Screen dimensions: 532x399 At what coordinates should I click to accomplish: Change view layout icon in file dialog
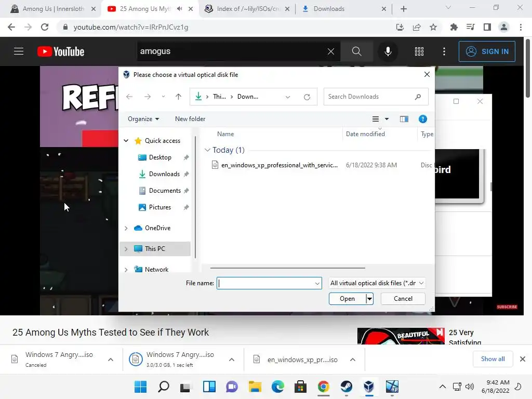pos(375,119)
